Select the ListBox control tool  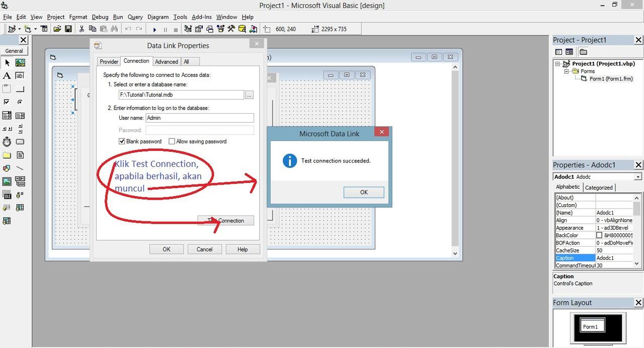(x=20, y=115)
